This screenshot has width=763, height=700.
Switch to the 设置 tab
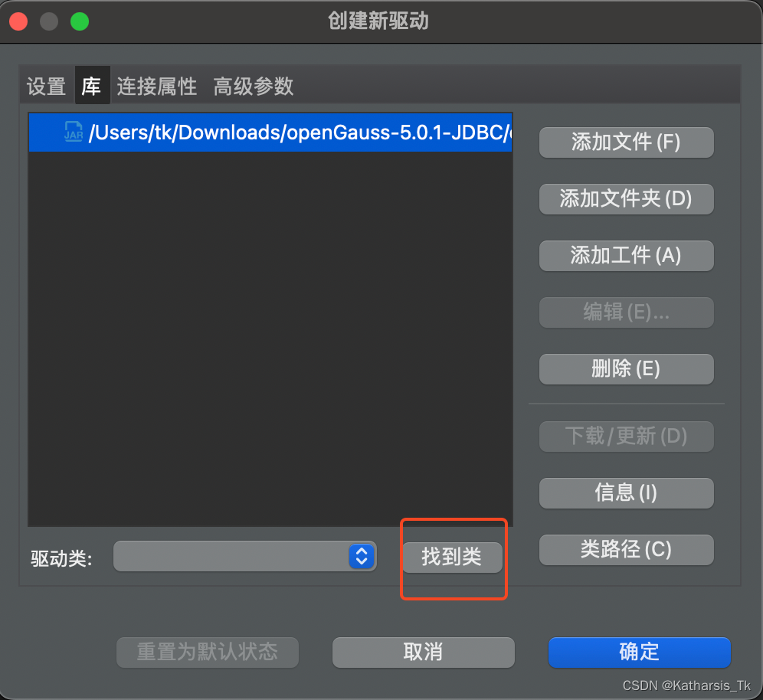coord(46,86)
